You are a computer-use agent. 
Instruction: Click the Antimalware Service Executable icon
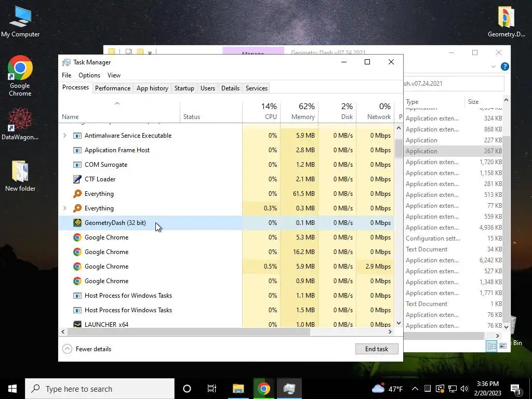[77, 136]
